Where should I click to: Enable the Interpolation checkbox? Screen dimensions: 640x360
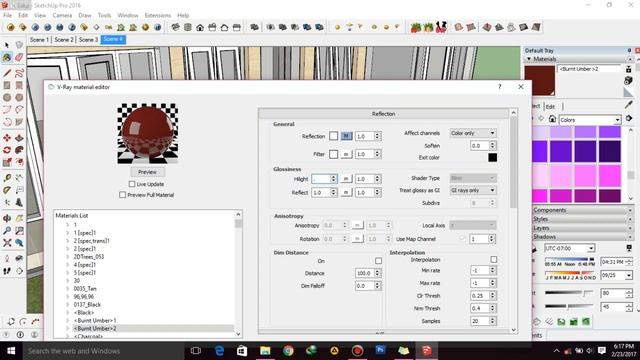click(493, 260)
